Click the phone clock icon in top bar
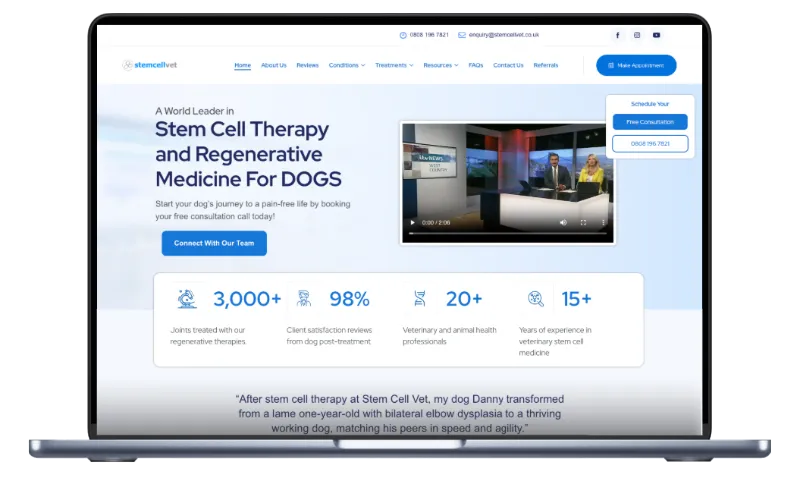 pyautogui.click(x=403, y=35)
